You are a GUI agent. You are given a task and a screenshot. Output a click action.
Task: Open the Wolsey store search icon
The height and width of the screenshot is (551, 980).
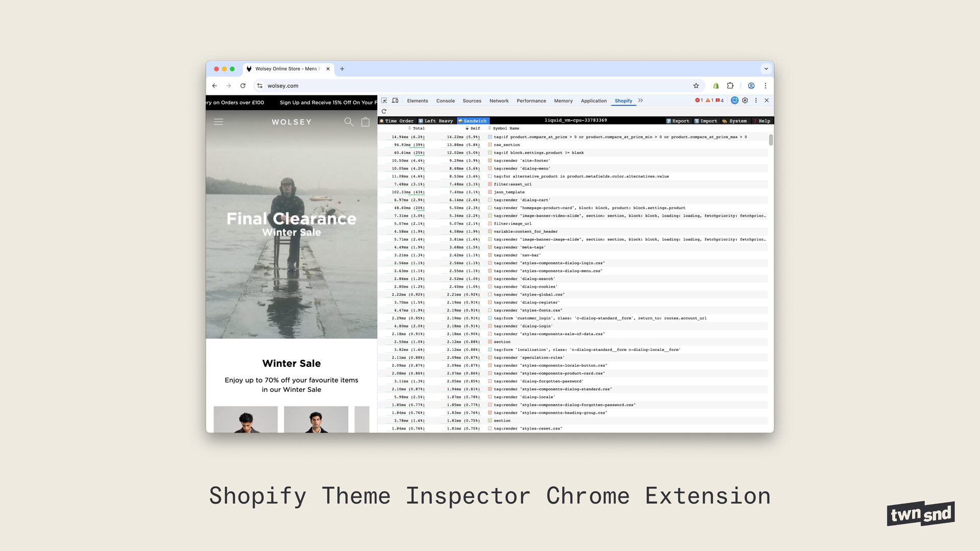click(349, 122)
